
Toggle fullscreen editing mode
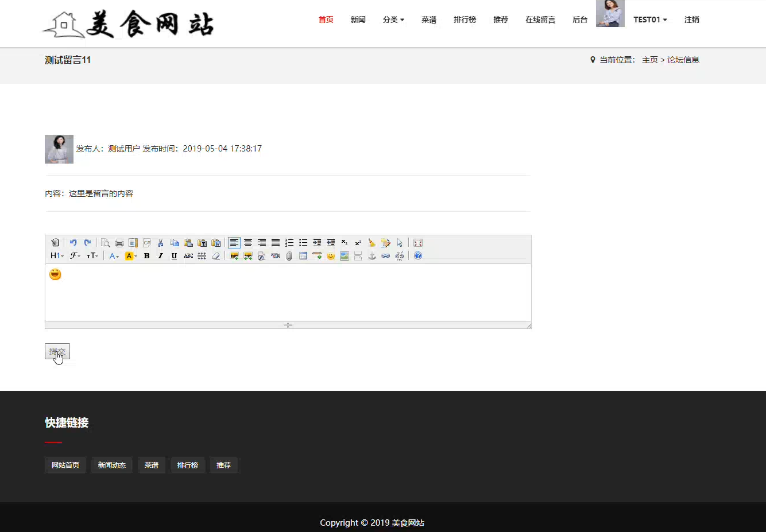pos(417,242)
